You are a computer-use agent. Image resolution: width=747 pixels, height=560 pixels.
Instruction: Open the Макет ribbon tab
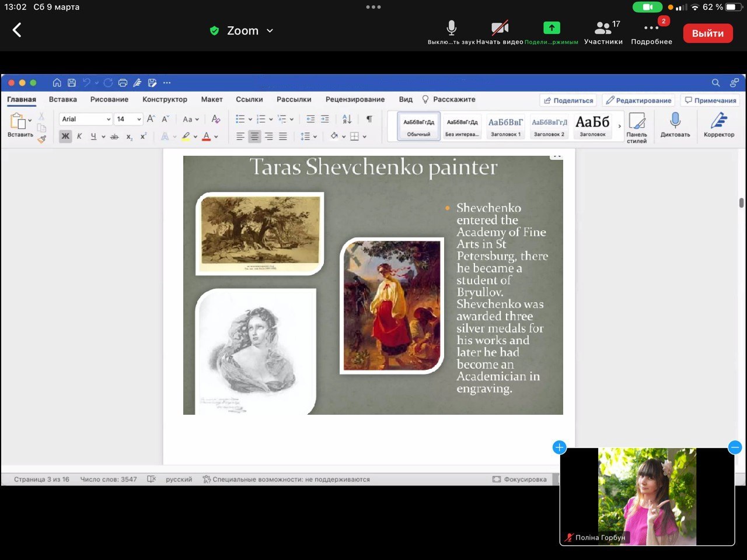click(212, 100)
